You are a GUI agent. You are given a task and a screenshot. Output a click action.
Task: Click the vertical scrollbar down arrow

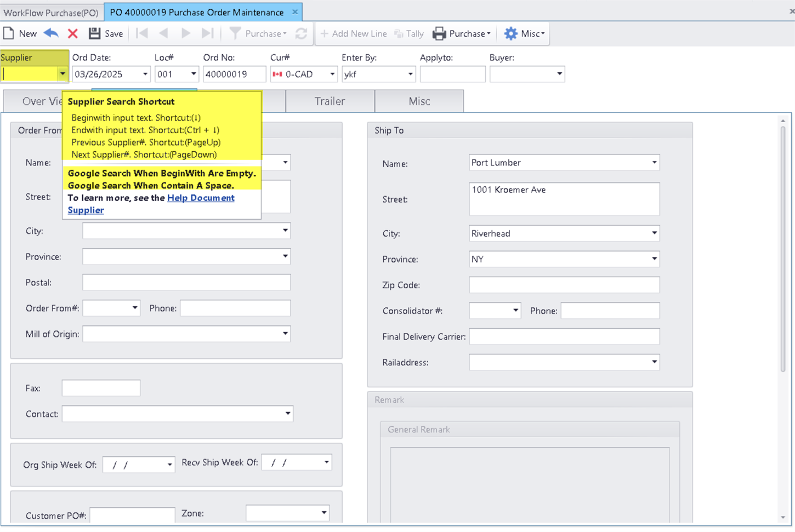[x=783, y=517]
